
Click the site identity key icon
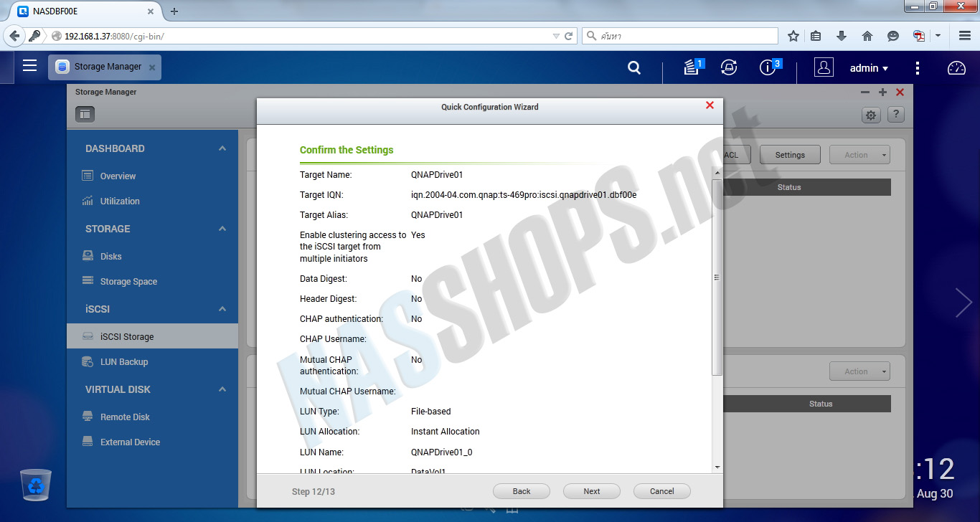[x=34, y=36]
